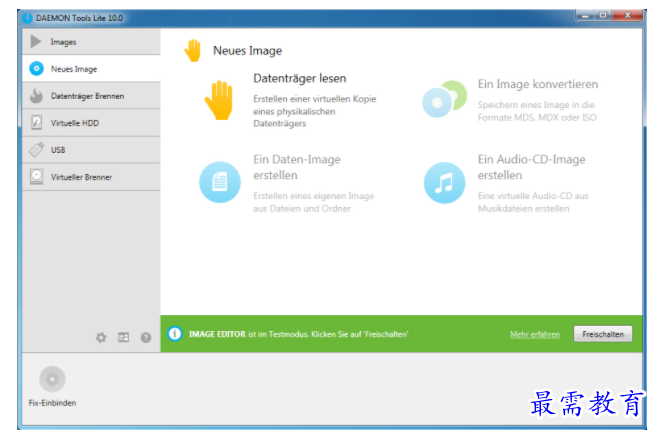
Task: Click the Fix-Einbinden disc icon
Action: tap(52, 379)
